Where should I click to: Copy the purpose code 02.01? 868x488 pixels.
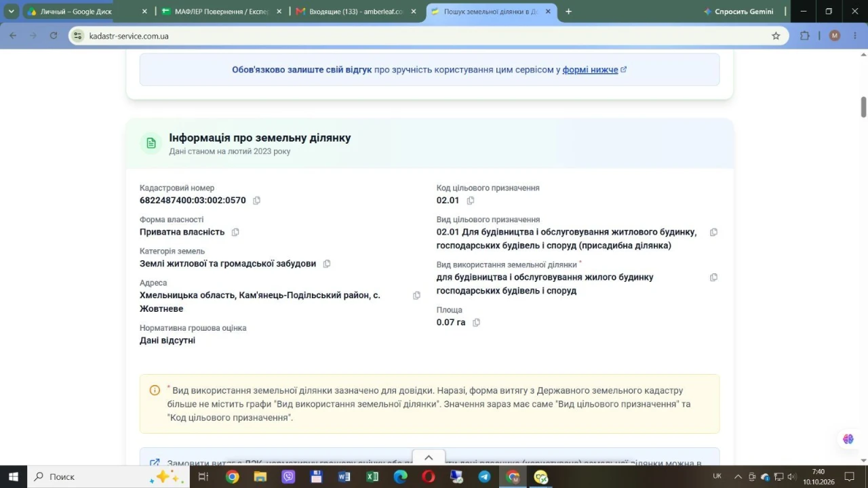pos(471,201)
